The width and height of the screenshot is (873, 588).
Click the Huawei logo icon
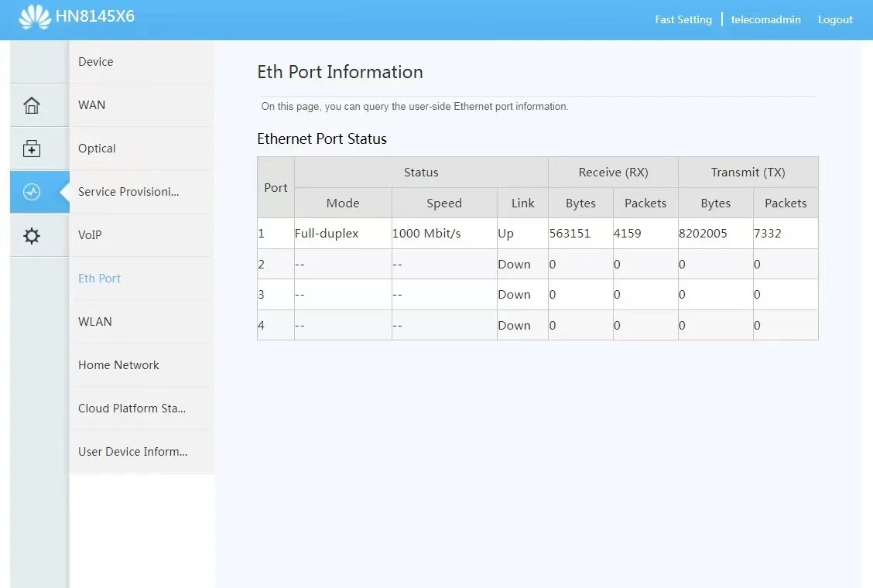coord(35,17)
